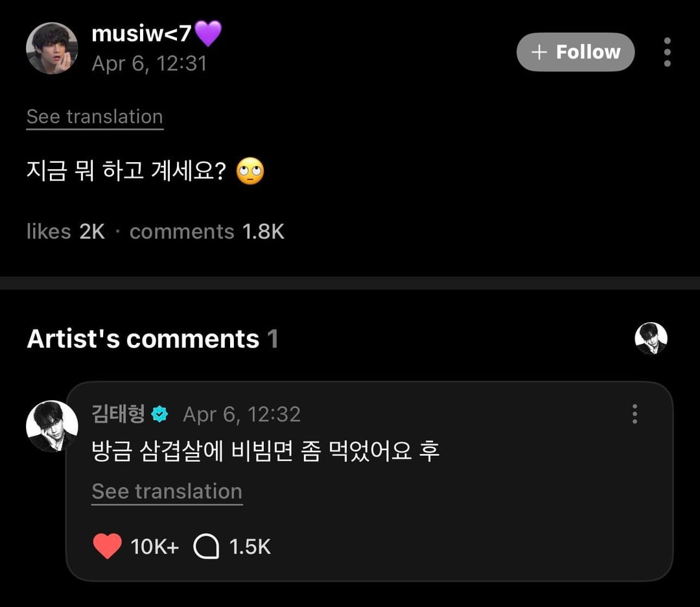Tap the purple heart in the username
700x607 pixels.
(208, 33)
